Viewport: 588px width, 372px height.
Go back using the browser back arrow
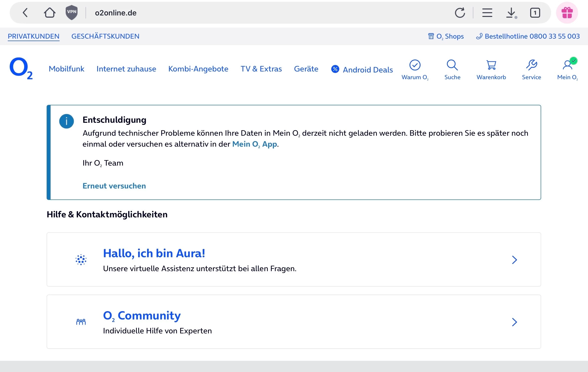(25, 13)
